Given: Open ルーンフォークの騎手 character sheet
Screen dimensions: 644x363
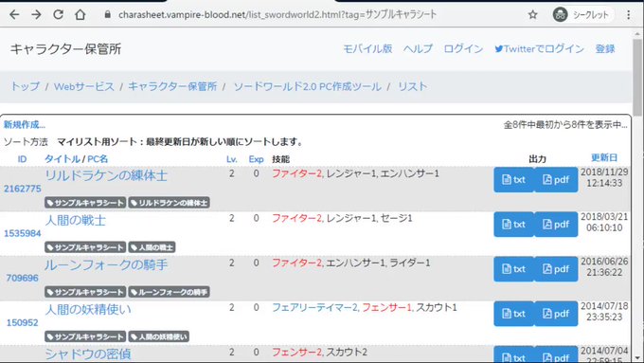Looking at the screenshot, I should pyautogui.click(x=106, y=265).
